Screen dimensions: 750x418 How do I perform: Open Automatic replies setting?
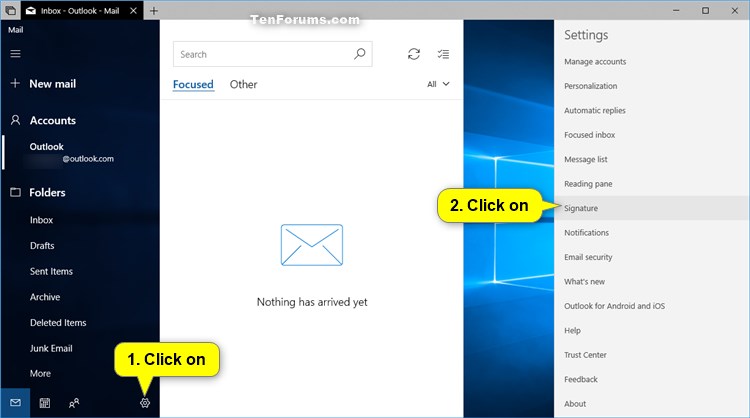[652, 110]
